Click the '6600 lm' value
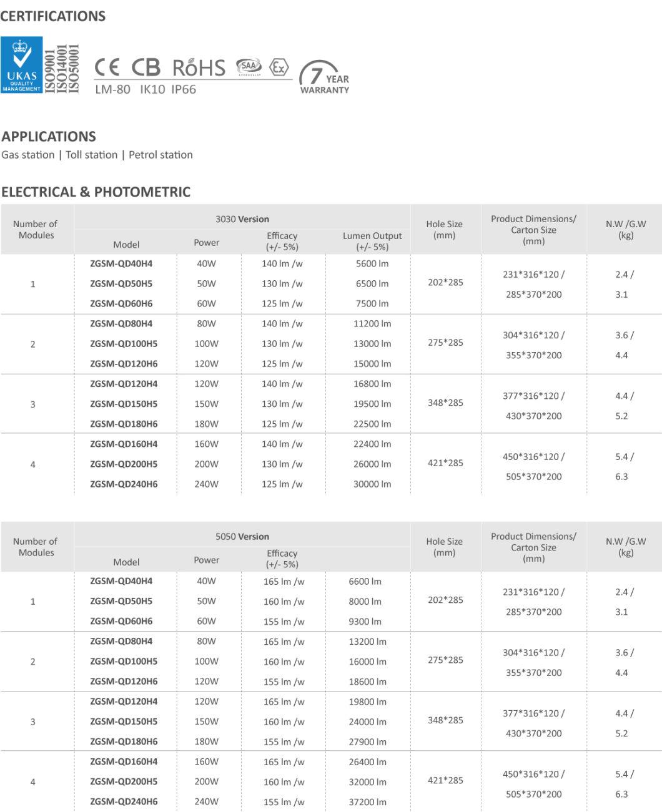Image resolution: width=662 pixels, height=812 pixels. click(365, 581)
